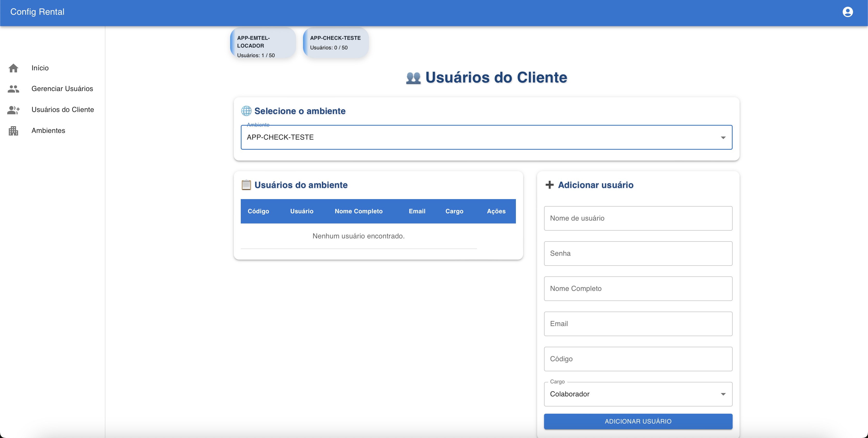Viewport: 868px width, 438px height.
Task: Click the Config Rental title
Action: [37, 12]
